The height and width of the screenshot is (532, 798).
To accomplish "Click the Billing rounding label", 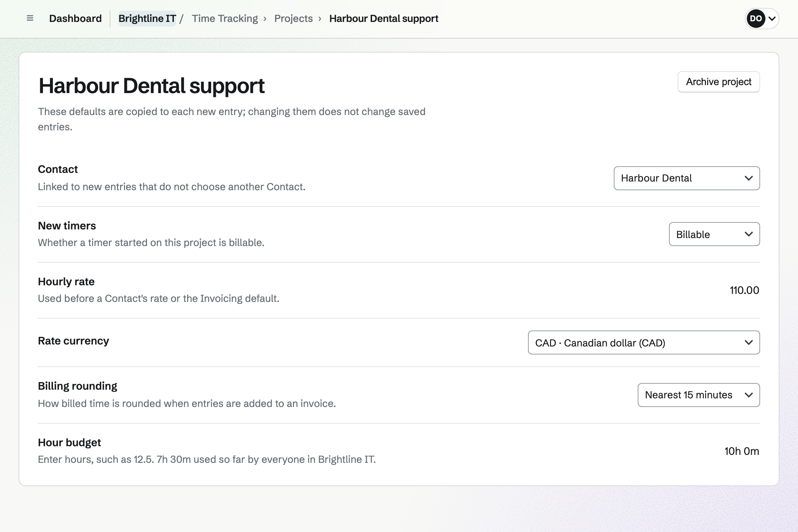I will pos(77,386).
